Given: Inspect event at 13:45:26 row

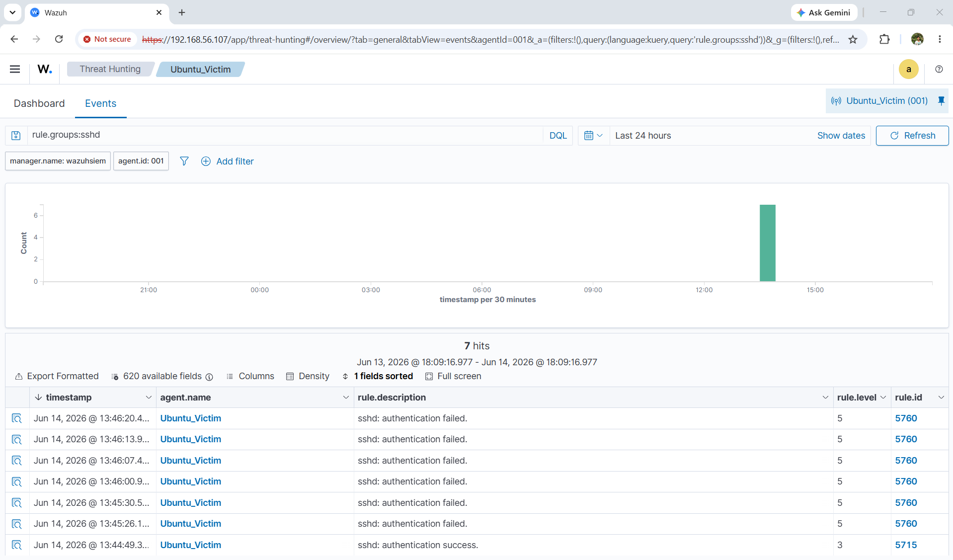Looking at the screenshot, I should [17, 524].
